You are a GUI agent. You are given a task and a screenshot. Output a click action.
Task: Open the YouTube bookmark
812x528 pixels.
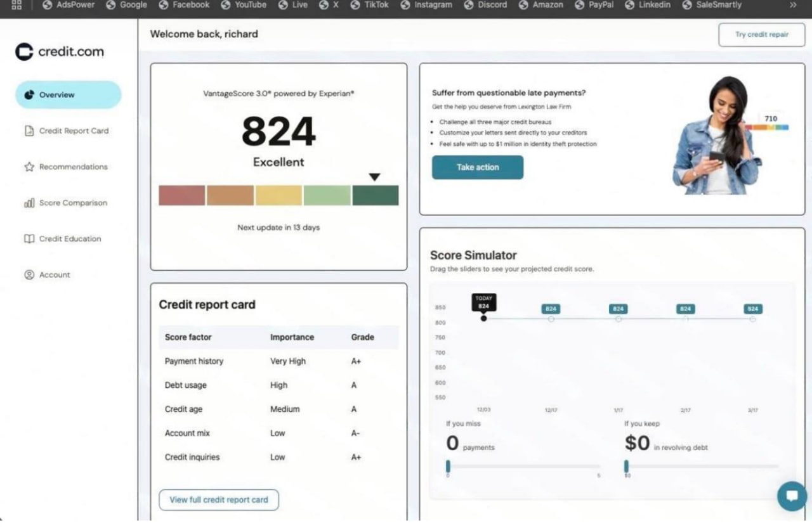(x=244, y=5)
